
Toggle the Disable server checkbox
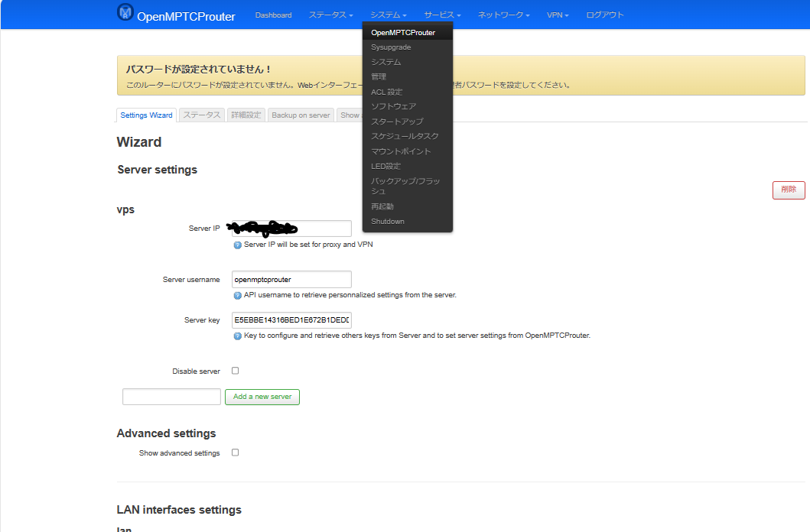coord(235,371)
